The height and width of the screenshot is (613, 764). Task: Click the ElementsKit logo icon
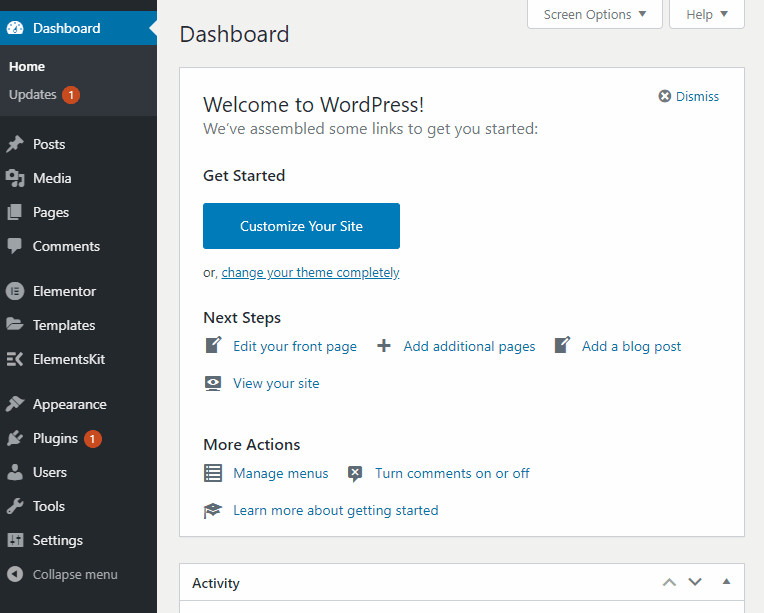pos(15,359)
